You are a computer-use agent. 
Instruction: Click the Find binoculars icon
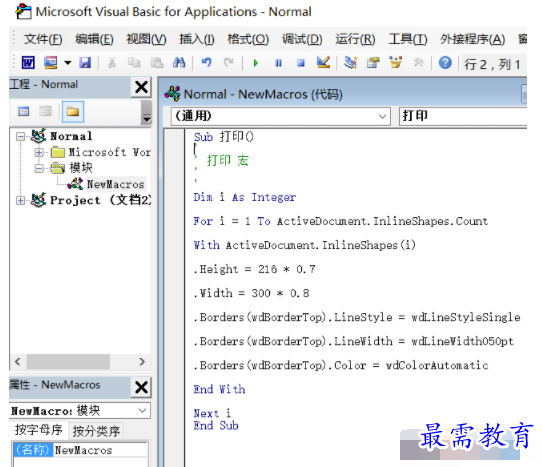pos(179,63)
